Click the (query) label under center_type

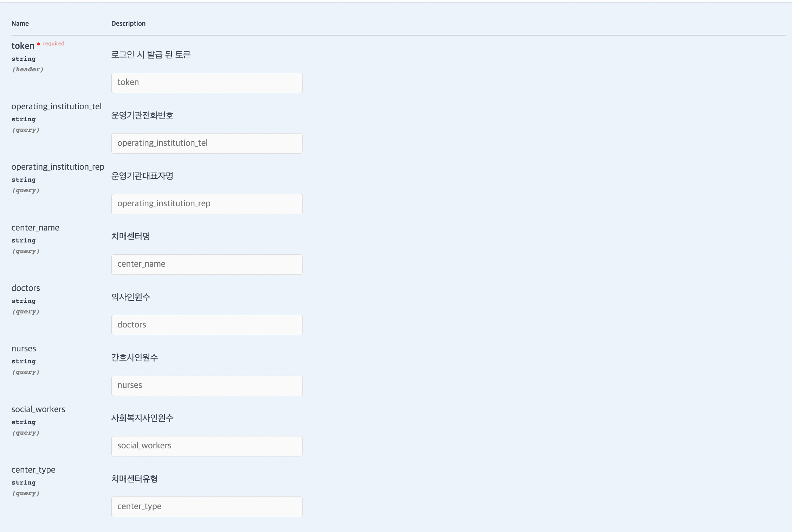pyautogui.click(x=26, y=493)
